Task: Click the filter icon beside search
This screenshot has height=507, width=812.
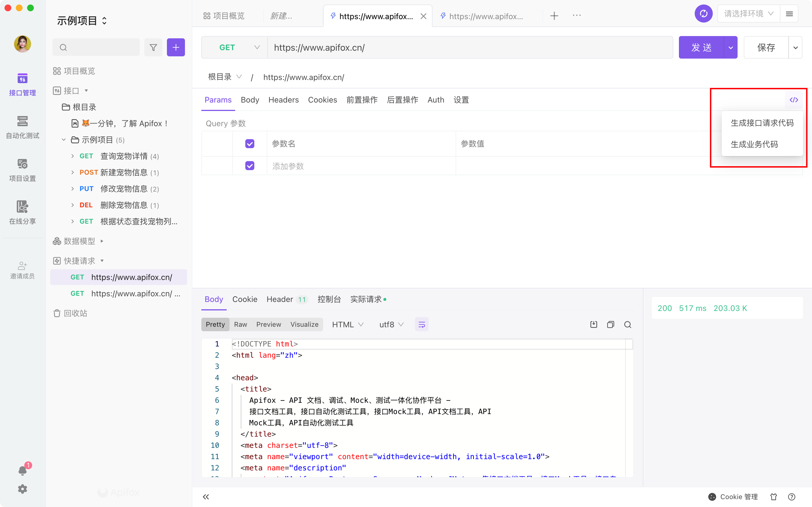Action: [x=153, y=47]
